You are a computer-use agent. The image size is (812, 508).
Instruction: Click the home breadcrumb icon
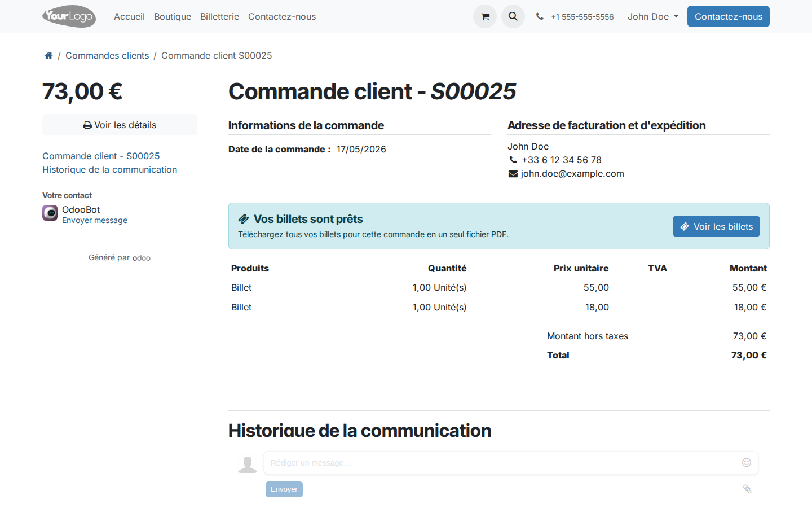[x=48, y=55]
